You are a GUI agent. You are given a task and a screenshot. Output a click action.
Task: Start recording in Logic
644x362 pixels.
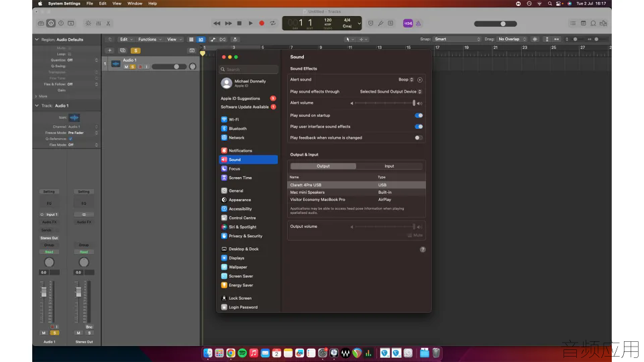coord(262,23)
